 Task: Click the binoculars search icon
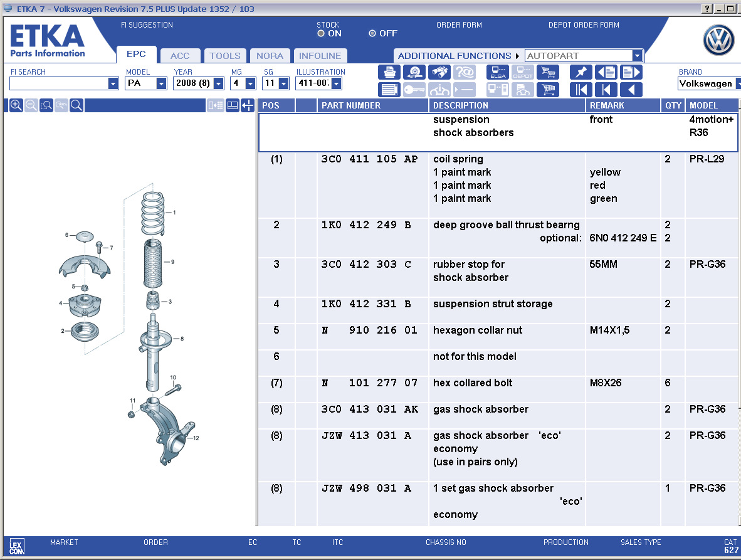pos(439,72)
